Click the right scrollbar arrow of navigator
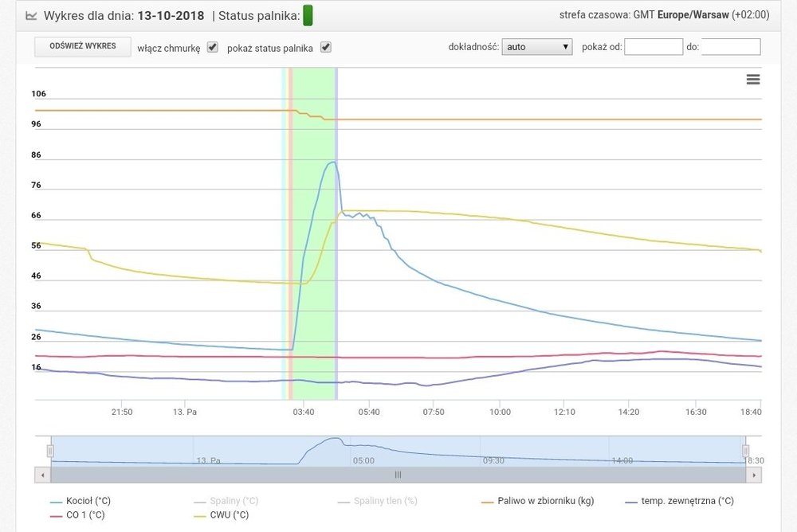The width and height of the screenshot is (797, 532). coord(753,474)
